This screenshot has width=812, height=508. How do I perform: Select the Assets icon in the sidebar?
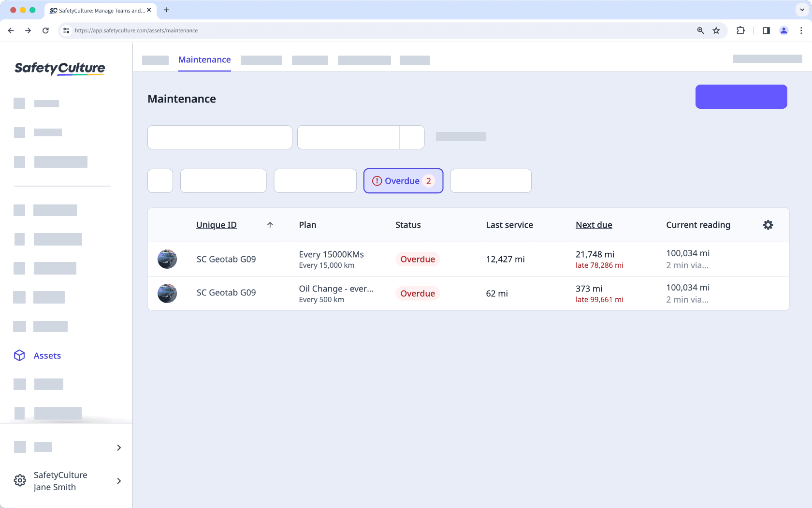tap(19, 355)
